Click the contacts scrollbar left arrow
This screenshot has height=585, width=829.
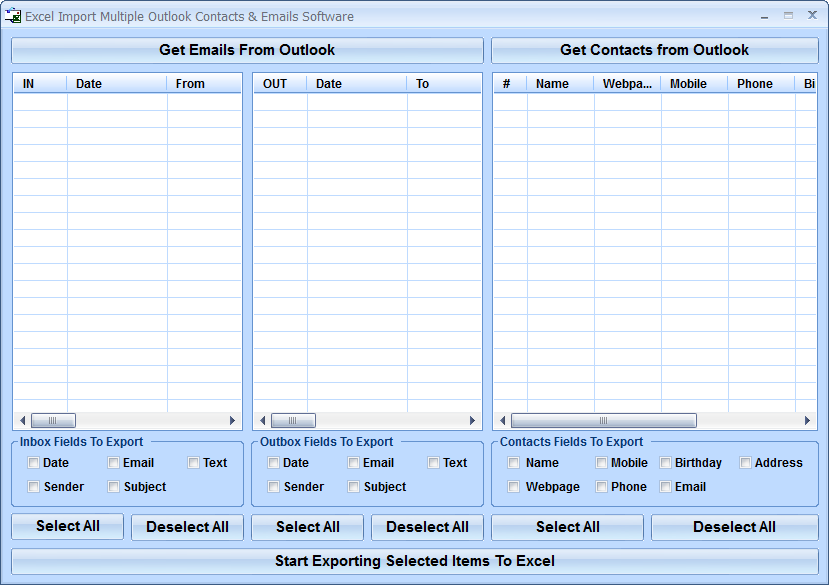click(501, 420)
